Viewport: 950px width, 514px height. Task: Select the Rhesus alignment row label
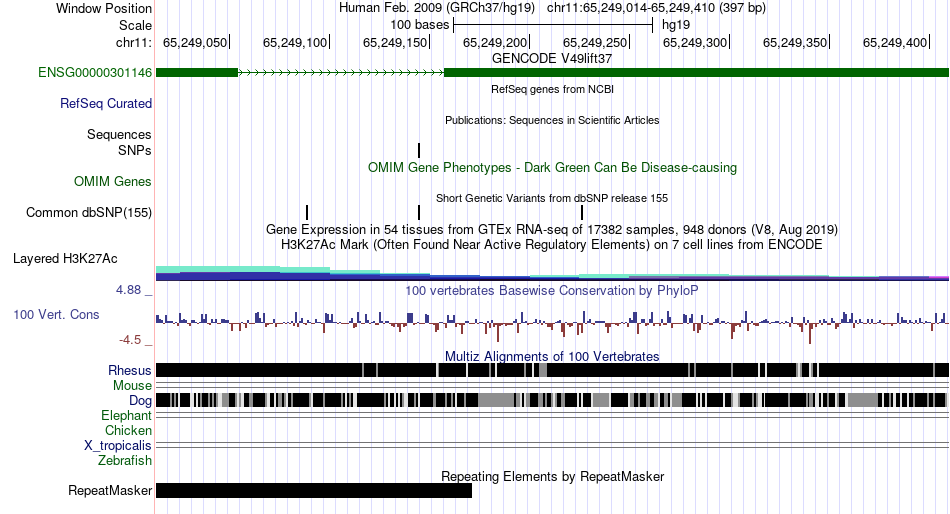click(130, 370)
